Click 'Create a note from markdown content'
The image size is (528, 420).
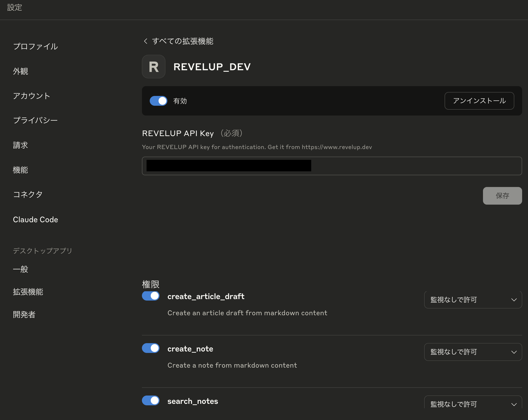pyautogui.click(x=232, y=365)
